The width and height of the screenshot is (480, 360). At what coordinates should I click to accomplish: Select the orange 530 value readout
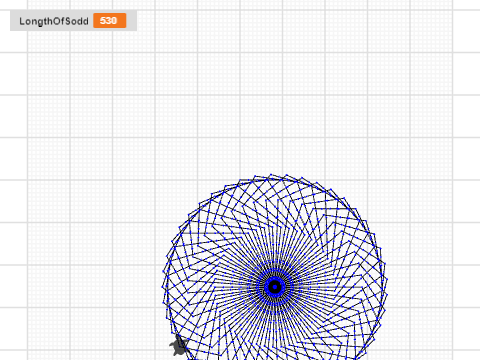(x=110, y=21)
